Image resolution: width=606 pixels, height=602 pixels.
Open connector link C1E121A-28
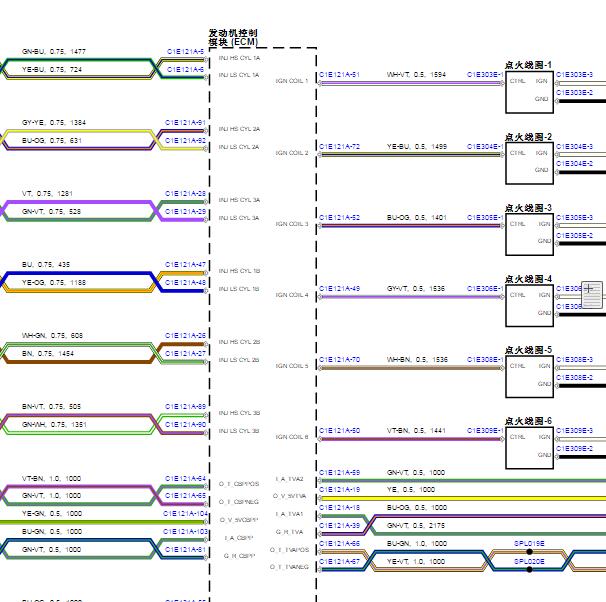coord(185,194)
